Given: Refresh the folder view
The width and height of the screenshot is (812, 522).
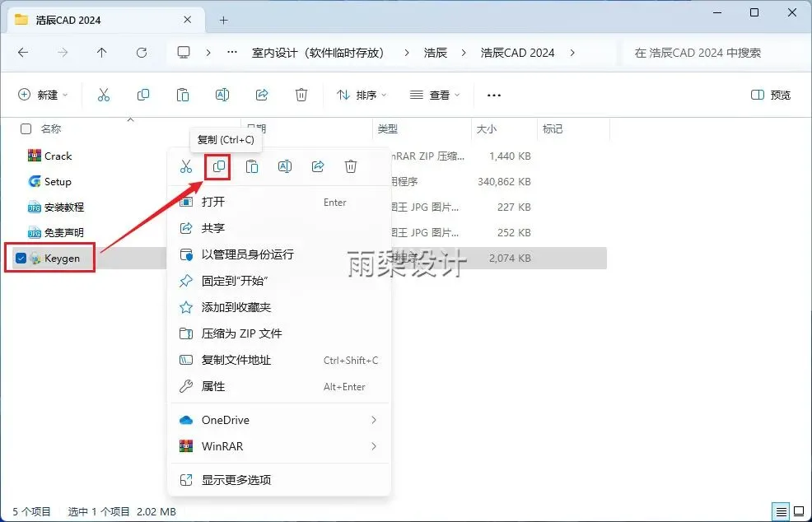Looking at the screenshot, I should pyautogui.click(x=142, y=53).
